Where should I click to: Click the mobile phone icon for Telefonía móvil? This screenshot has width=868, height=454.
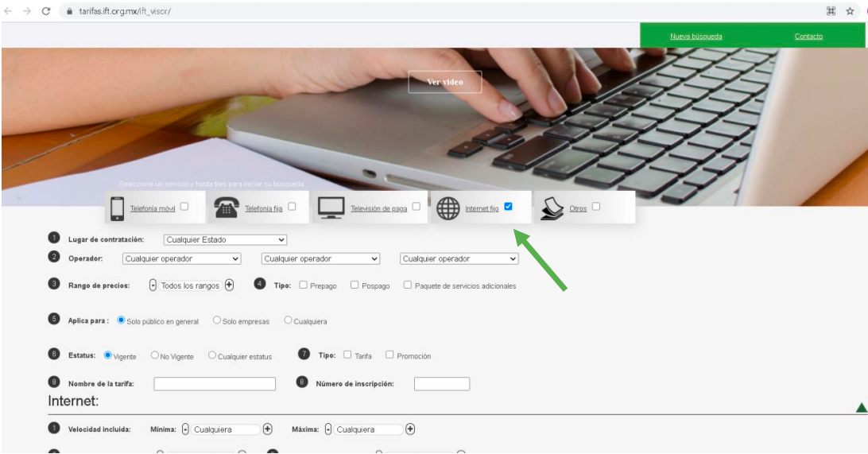[118, 208]
